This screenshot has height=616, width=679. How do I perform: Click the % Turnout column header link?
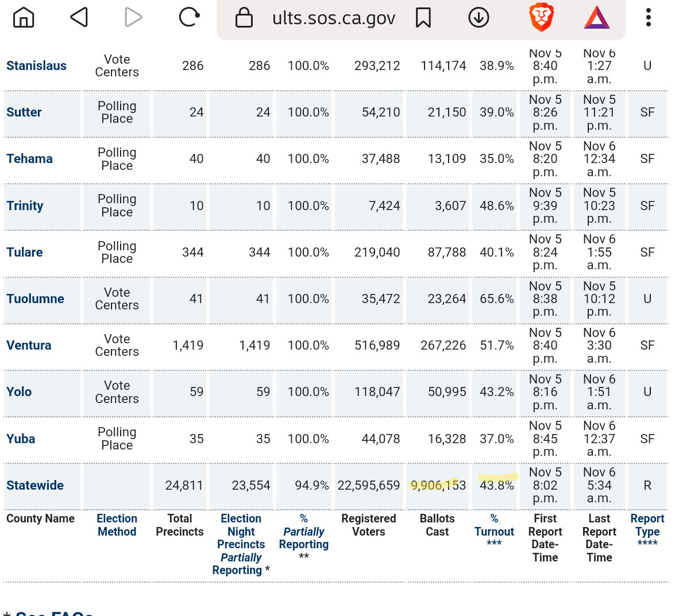coord(494,530)
